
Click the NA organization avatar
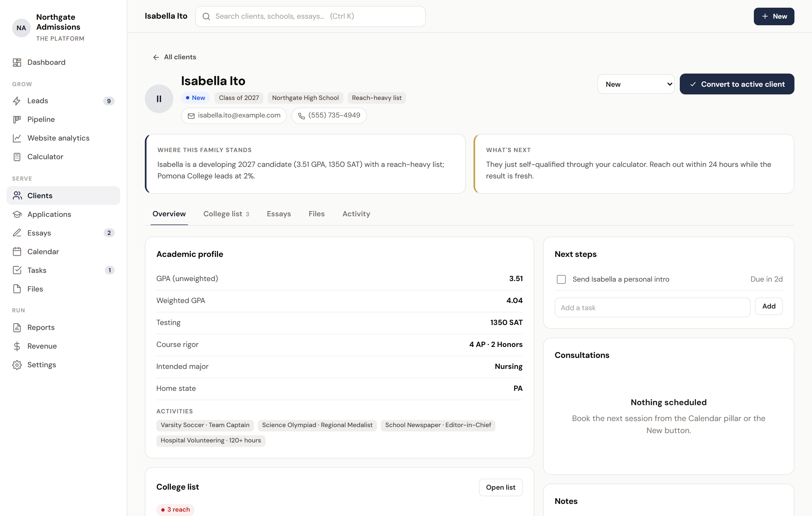click(x=21, y=28)
